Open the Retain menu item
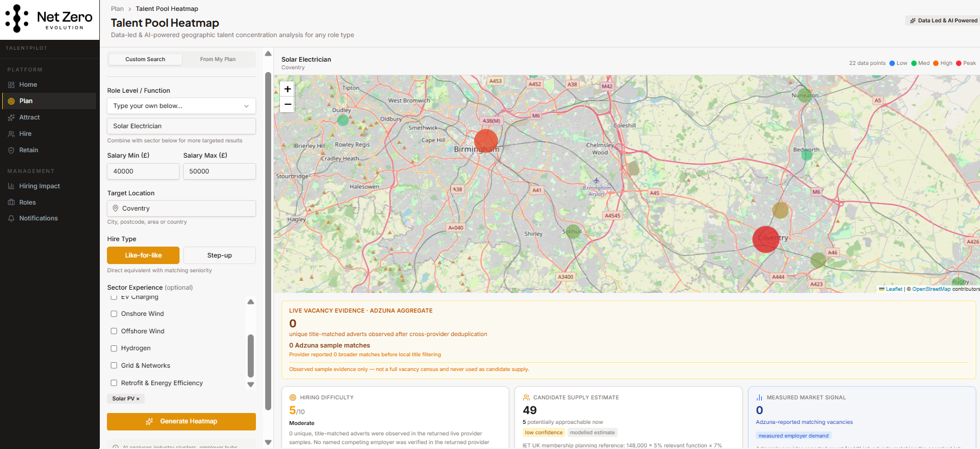The height and width of the screenshot is (449, 980). click(49, 150)
